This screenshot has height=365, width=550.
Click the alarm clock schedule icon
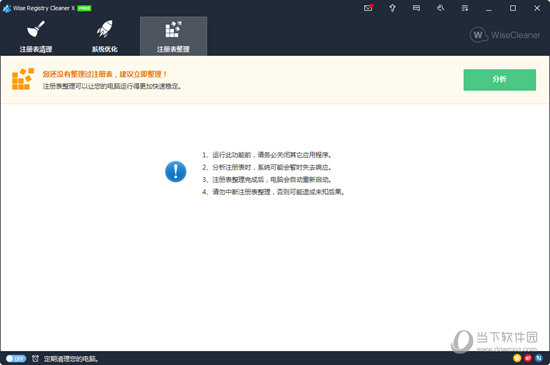(35, 358)
